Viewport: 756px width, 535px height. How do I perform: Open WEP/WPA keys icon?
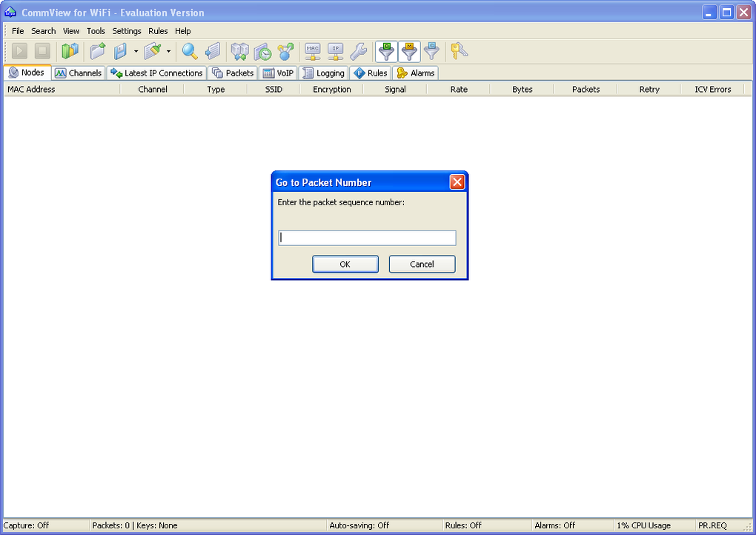point(459,51)
